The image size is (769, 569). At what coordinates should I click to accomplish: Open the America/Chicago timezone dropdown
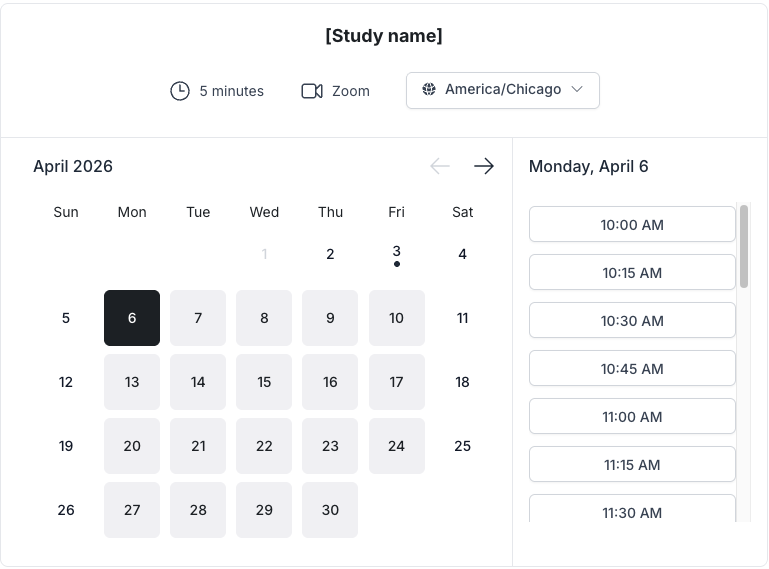click(502, 90)
